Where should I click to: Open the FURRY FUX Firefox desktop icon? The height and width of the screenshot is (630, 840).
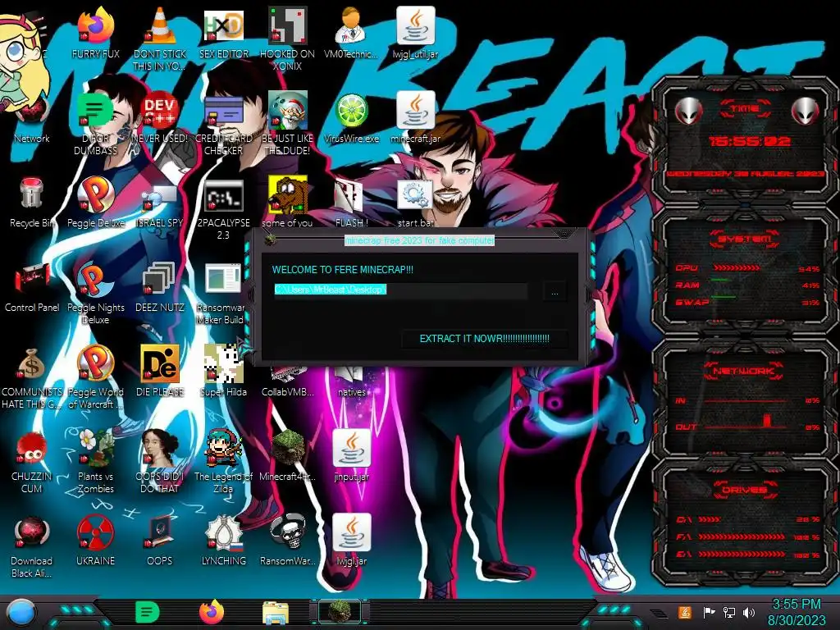[95, 25]
